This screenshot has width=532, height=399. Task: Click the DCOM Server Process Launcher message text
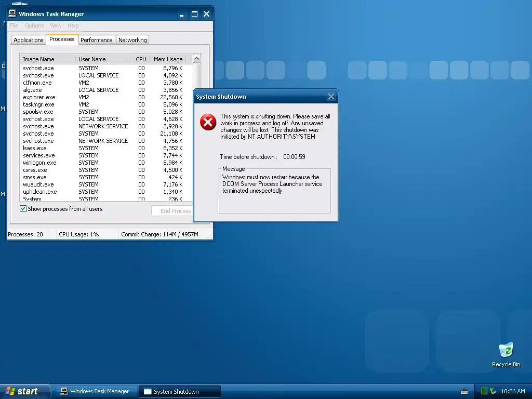click(x=272, y=184)
